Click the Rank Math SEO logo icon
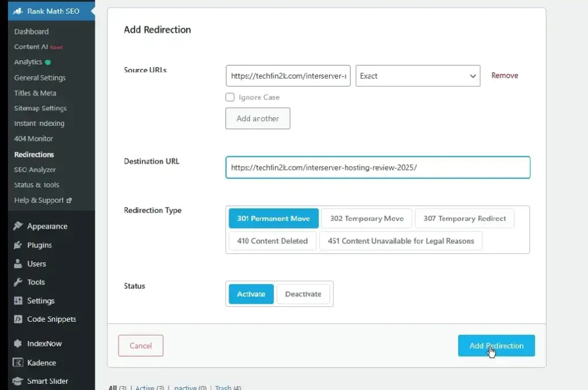The width and height of the screenshot is (588, 390). tap(18, 11)
